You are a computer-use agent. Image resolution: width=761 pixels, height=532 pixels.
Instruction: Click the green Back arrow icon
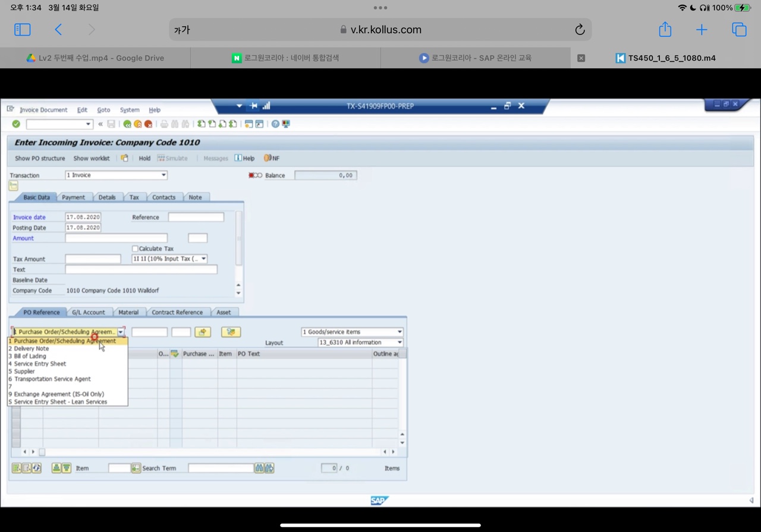tap(127, 124)
